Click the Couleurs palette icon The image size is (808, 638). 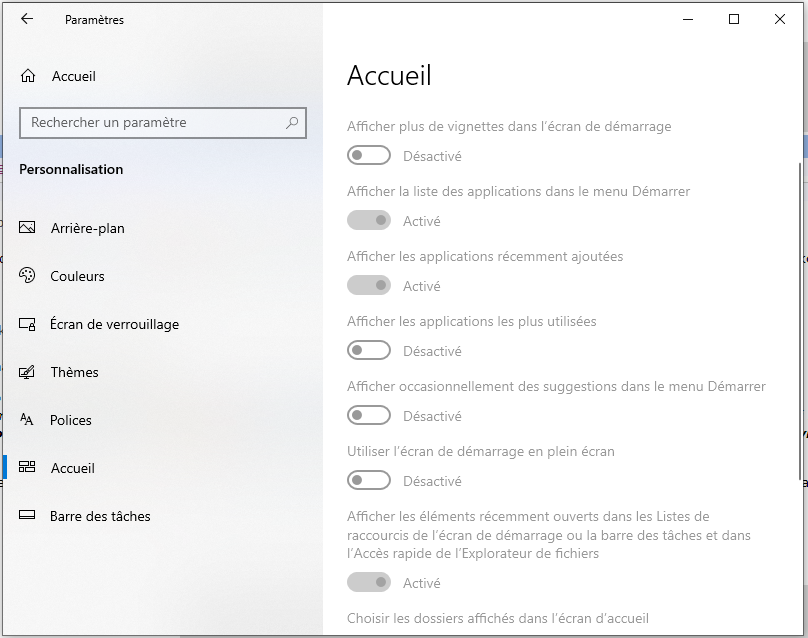coord(28,276)
